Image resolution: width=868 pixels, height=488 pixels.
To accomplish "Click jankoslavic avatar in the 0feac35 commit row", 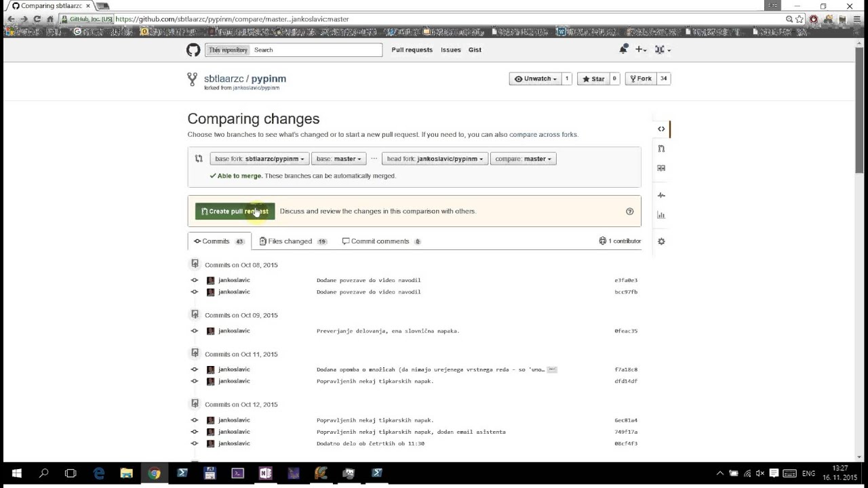I will click(x=210, y=331).
